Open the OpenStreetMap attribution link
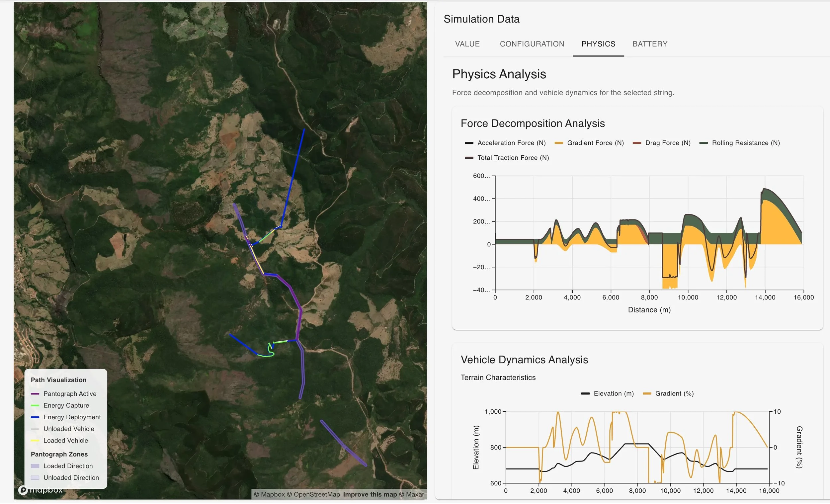The width and height of the screenshot is (830, 504). (x=317, y=494)
